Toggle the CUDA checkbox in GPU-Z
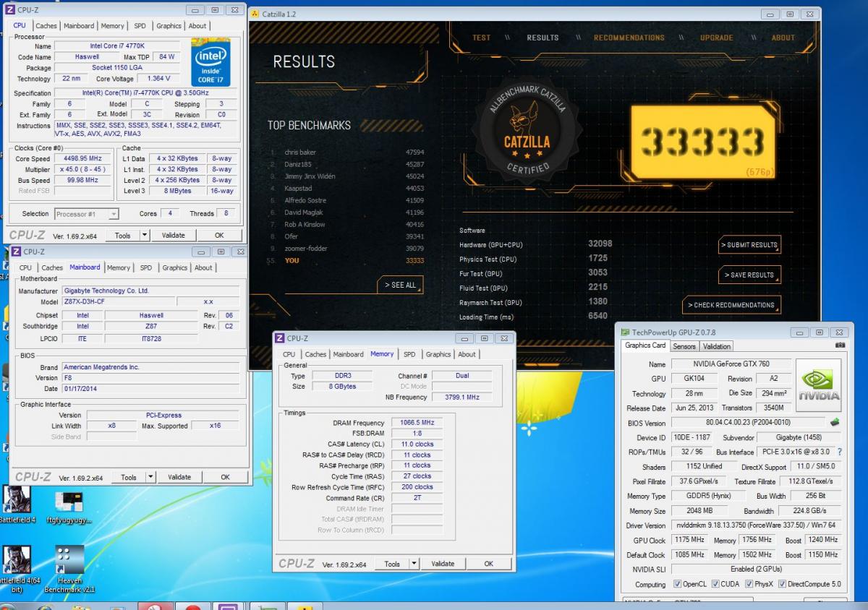 tap(715, 584)
